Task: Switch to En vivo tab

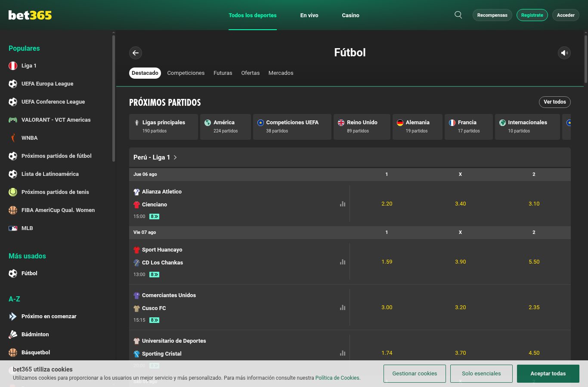Action: click(x=309, y=15)
